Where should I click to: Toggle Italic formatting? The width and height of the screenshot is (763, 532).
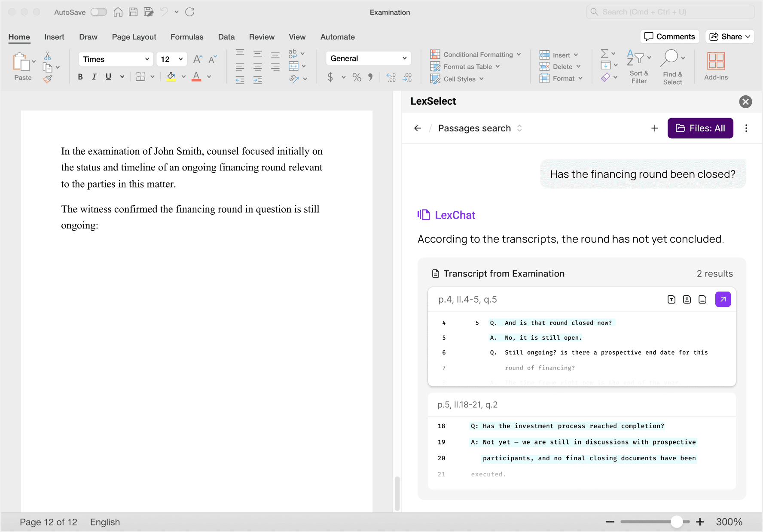(x=94, y=77)
